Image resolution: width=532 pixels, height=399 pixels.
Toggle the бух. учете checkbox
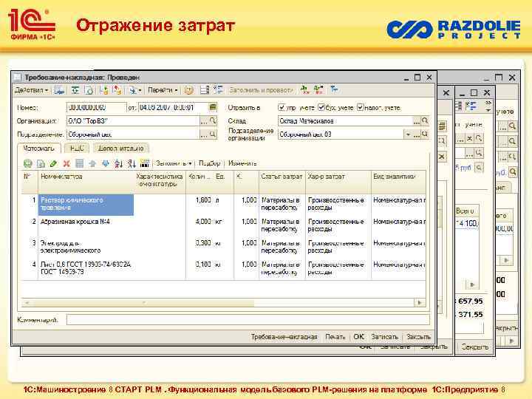pyautogui.click(x=321, y=108)
